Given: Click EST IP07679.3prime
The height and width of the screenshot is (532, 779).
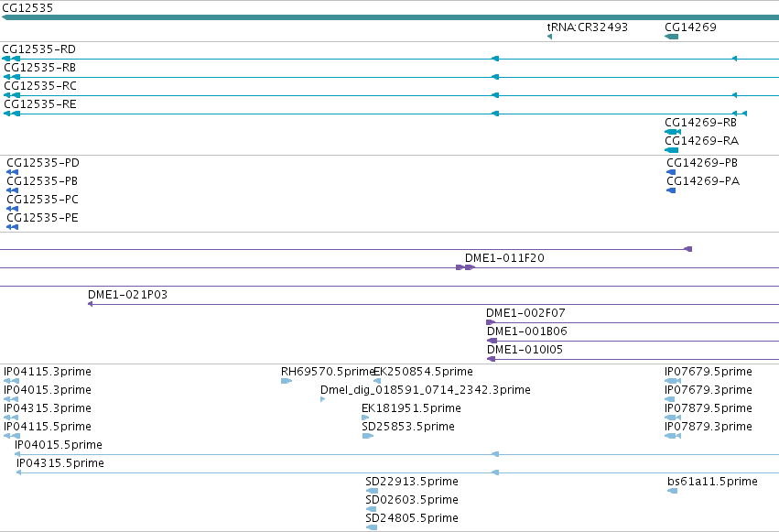Looking at the screenshot, I should 709,390.
